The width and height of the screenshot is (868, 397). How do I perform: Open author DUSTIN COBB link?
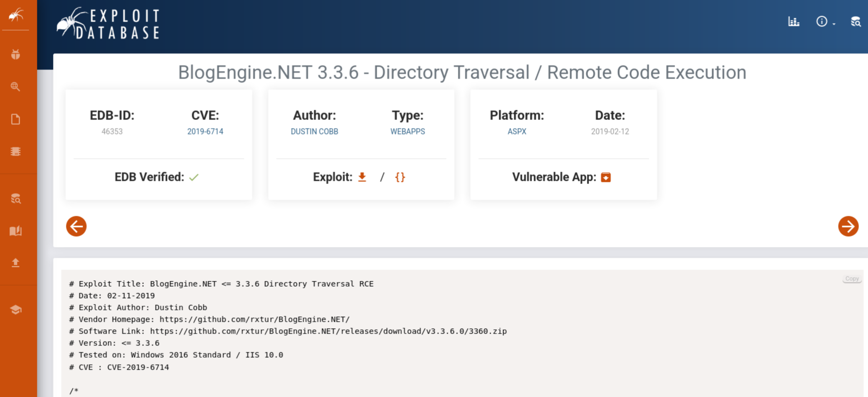[314, 131]
